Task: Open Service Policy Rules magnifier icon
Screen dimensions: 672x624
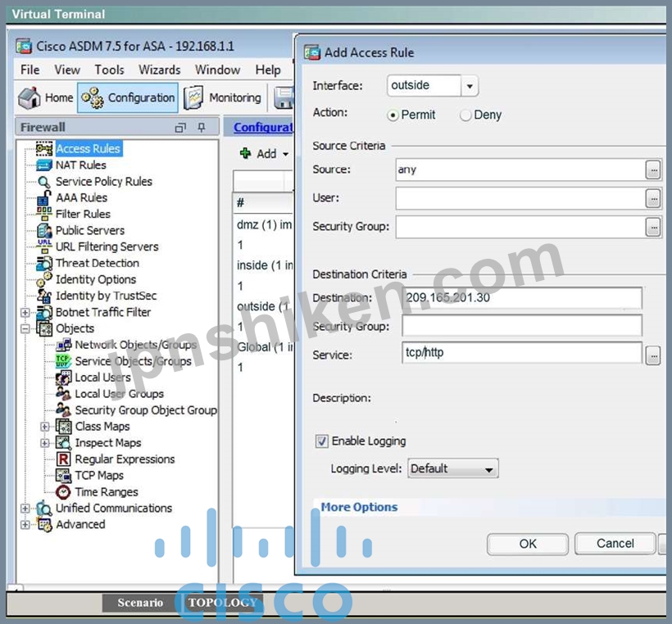Action: (44, 182)
